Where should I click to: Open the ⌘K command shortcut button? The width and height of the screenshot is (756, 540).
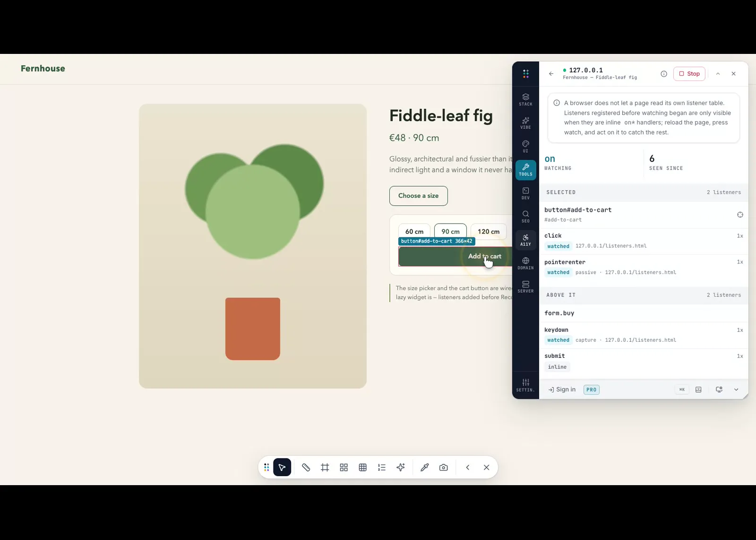coord(682,390)
